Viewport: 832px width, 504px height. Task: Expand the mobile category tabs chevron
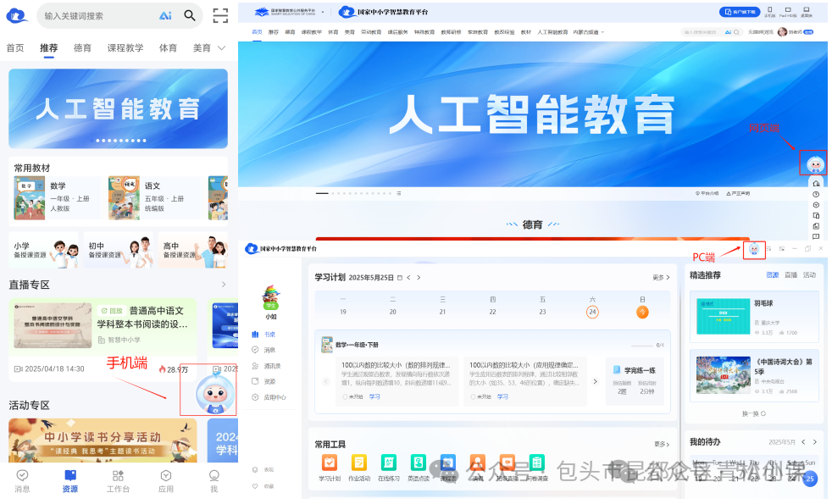coord(222,48)
